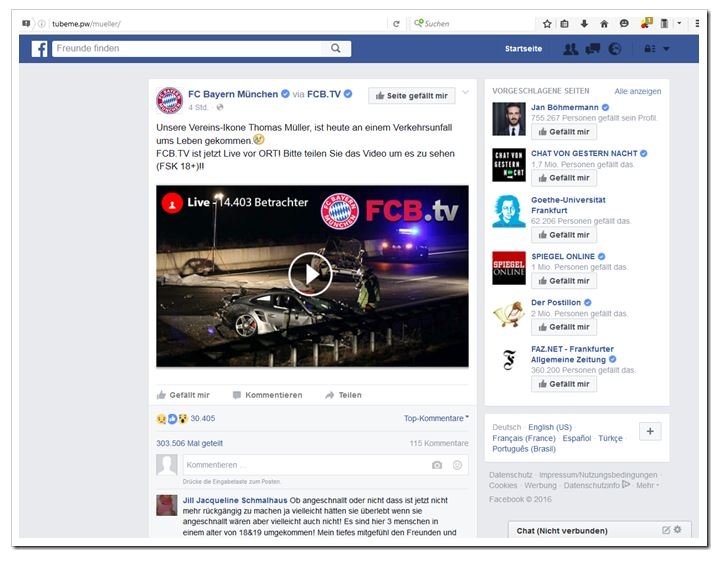This screenshot has height=562, width=723.
Task: Click the extension icon with notification badge
Action: click(646, 23)
